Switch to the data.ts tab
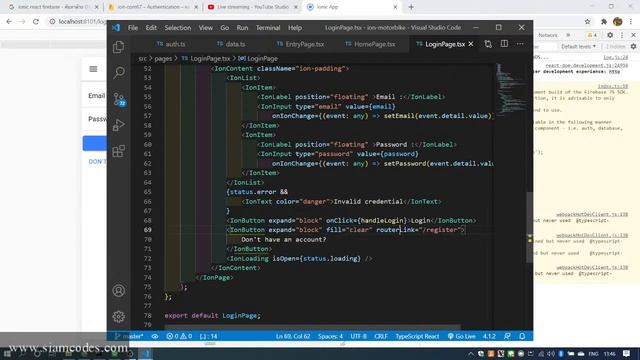The width and height of the screenshot is (640, 360). 231,44
